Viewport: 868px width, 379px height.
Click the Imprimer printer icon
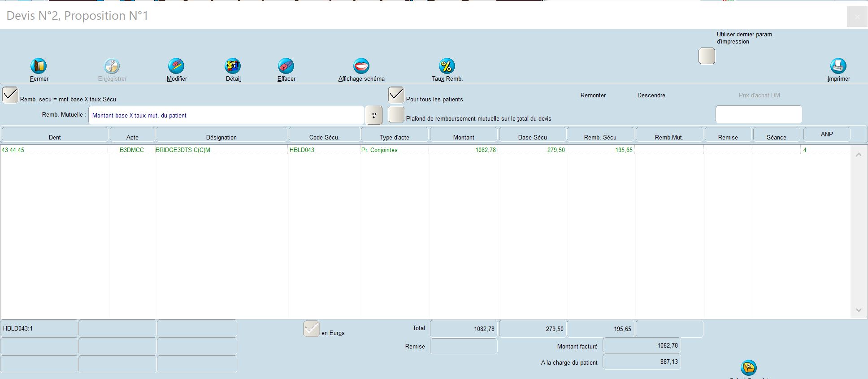[838, 66]
